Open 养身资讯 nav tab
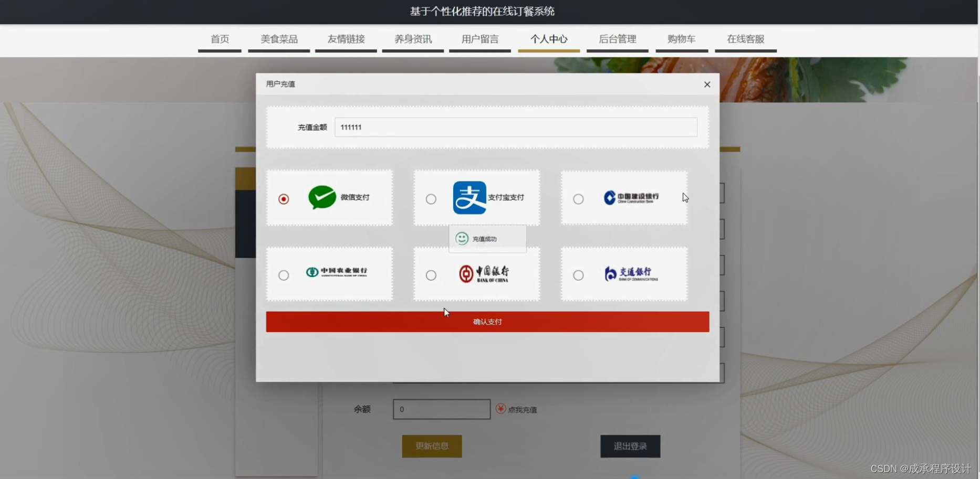The width and height of the screenshot is (980, 479). point(413,39)
